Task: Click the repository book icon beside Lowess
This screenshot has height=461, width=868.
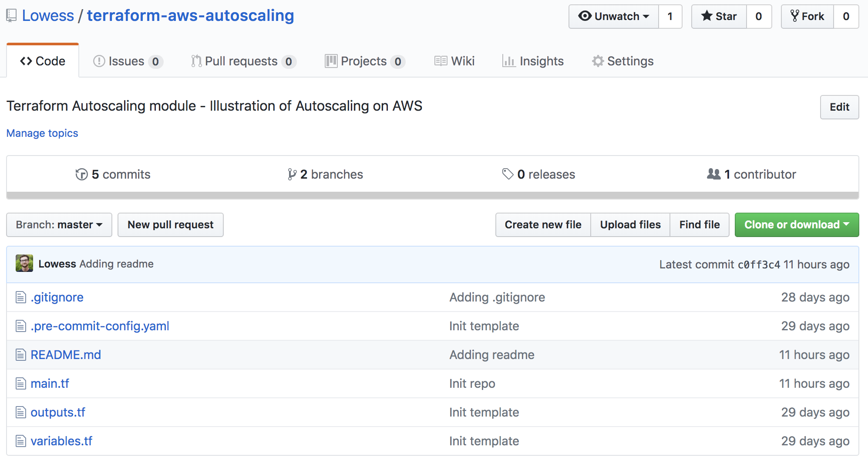Action: point(11,16)
